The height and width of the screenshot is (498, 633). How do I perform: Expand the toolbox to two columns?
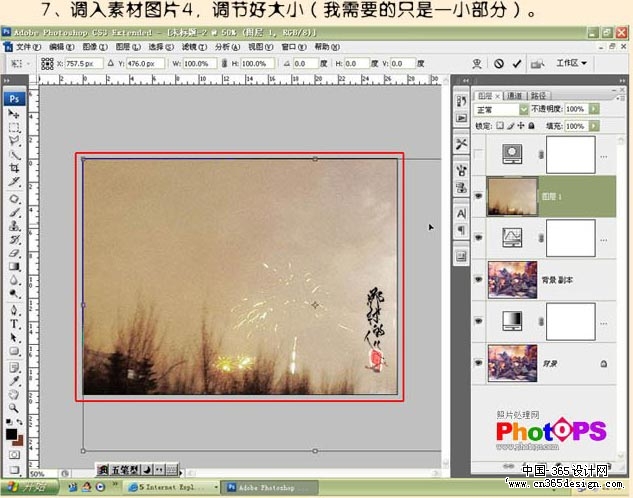click(7, 81)
